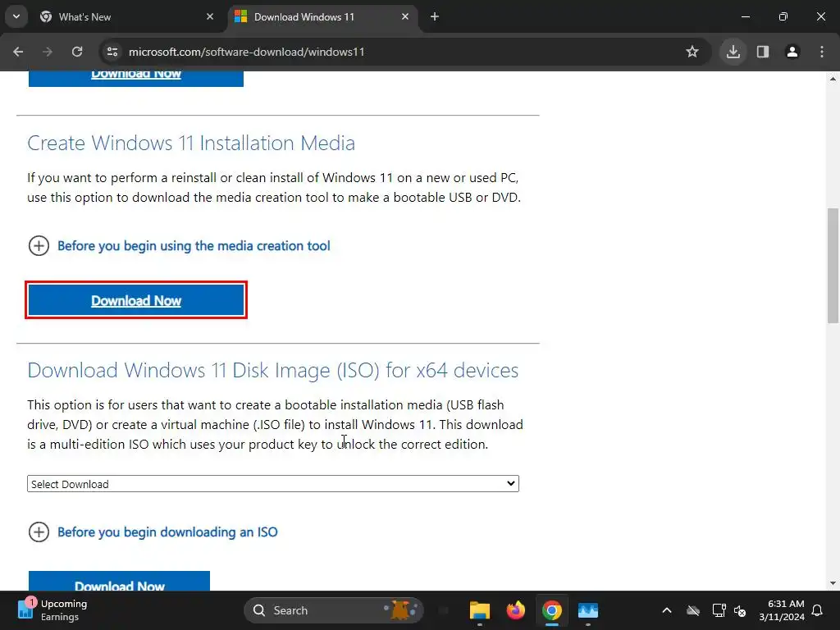Close the What's New tab

click(x=210, y=16)
